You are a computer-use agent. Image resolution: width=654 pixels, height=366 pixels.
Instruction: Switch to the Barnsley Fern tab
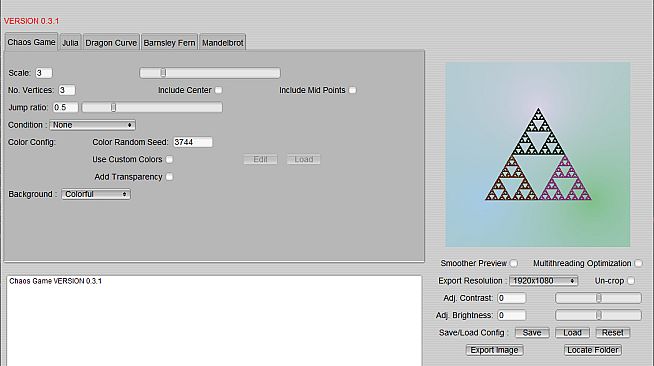[x=169, y=43]
